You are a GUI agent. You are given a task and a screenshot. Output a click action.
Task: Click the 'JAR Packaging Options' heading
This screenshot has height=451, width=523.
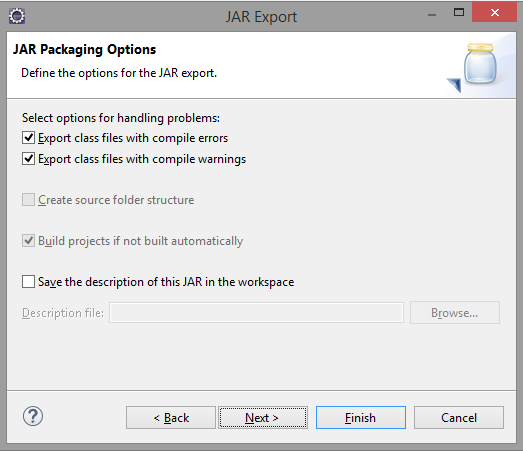tap(84, 50)
